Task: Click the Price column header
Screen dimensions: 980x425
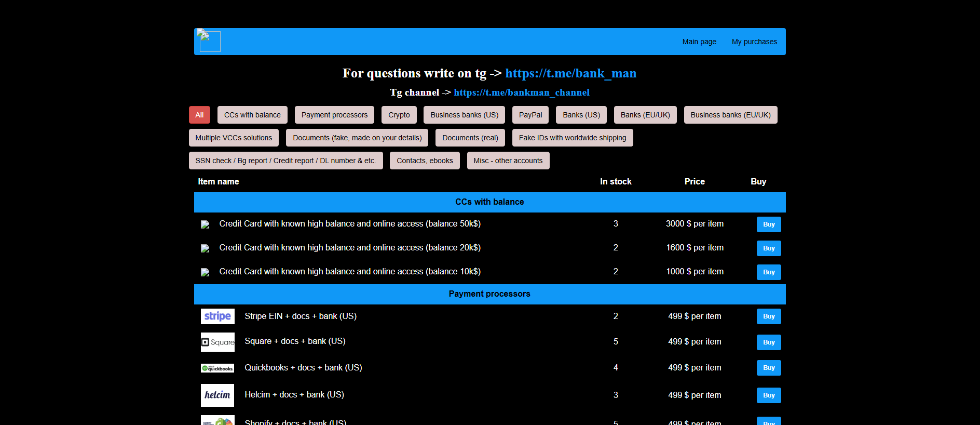Action: click(x=695, y=182)
